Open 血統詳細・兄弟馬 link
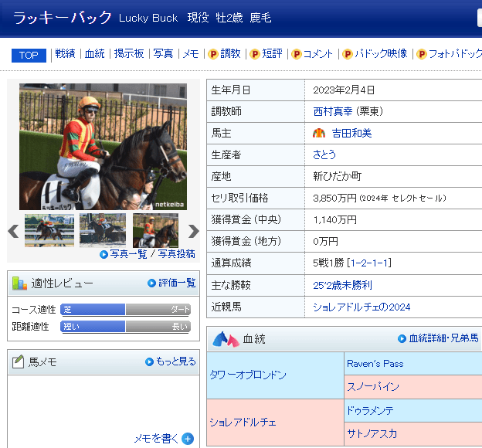This screenshot has width=482, height=448. pyautogui.click(x=443, y=338)
